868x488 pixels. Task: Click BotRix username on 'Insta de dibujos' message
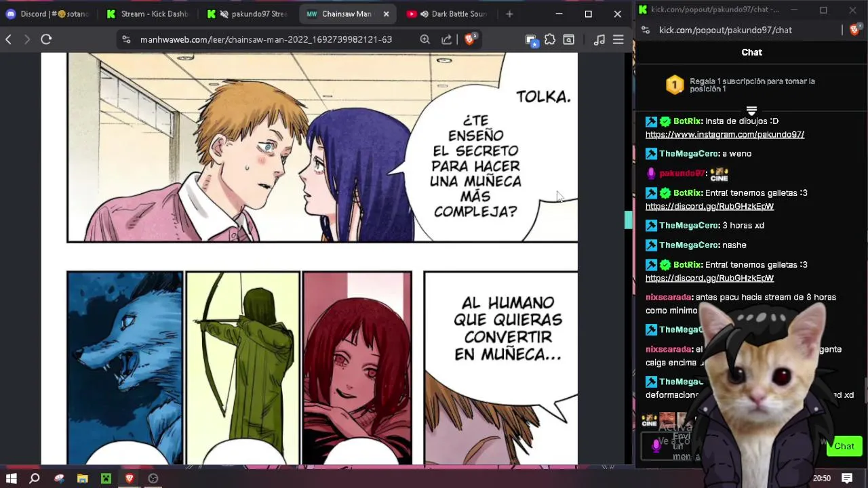[x=687, y=121]
